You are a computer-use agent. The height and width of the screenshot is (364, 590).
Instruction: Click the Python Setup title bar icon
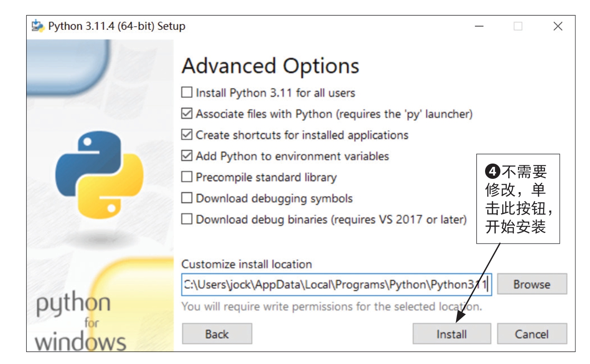point(38,26)
